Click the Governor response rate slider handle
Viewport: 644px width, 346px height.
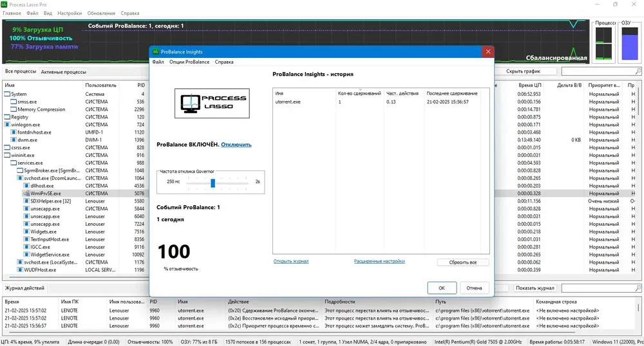(213, 183)
